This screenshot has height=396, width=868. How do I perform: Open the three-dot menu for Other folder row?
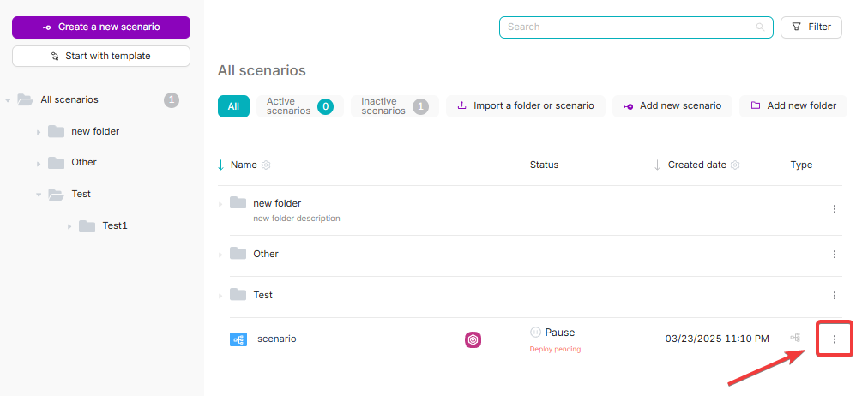834,254
